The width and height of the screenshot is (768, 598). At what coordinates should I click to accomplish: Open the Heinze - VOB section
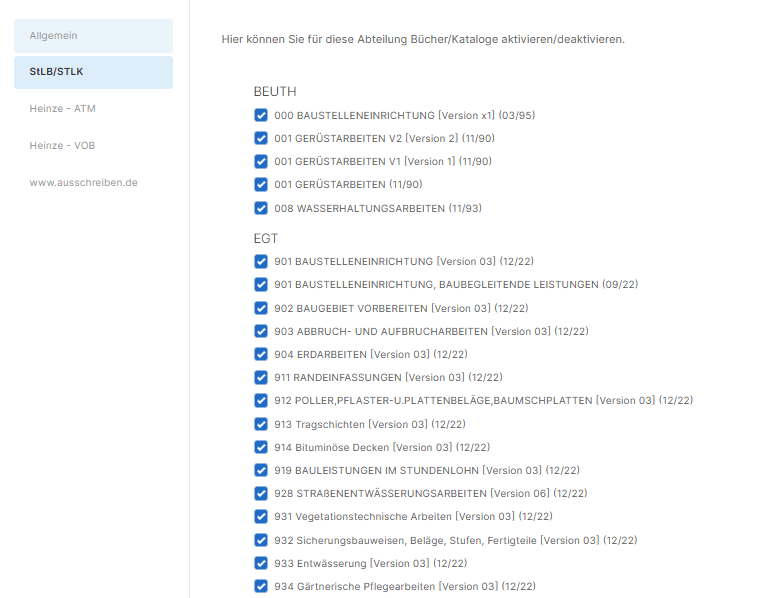point(62,145)
